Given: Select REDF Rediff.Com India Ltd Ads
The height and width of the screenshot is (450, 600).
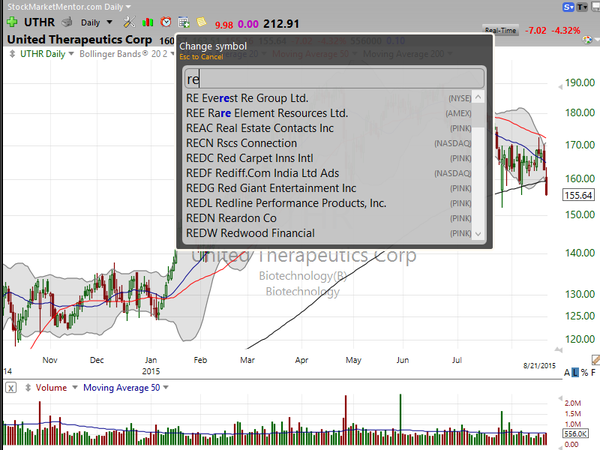Looking at the screenshot, I should (x=329, y=173).
